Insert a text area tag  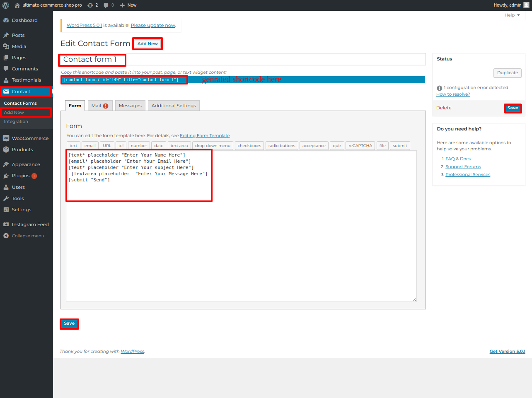click(179, 145)
